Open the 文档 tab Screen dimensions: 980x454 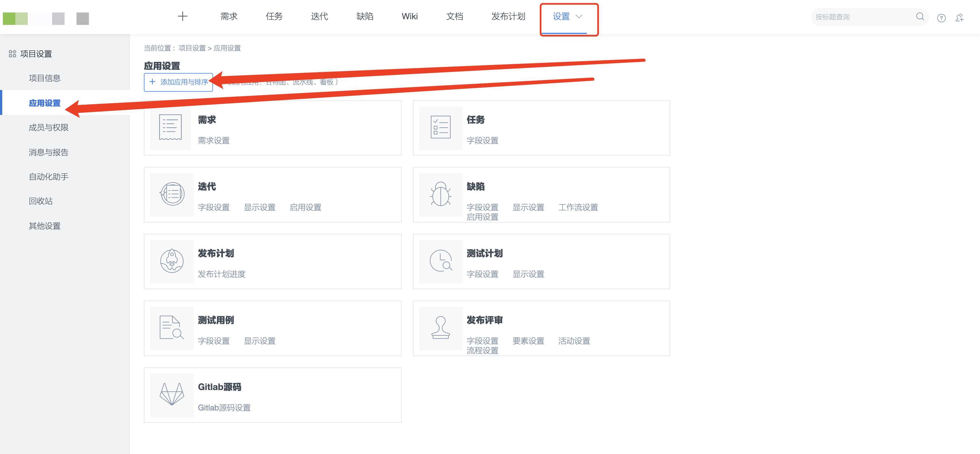click(455, 16)
